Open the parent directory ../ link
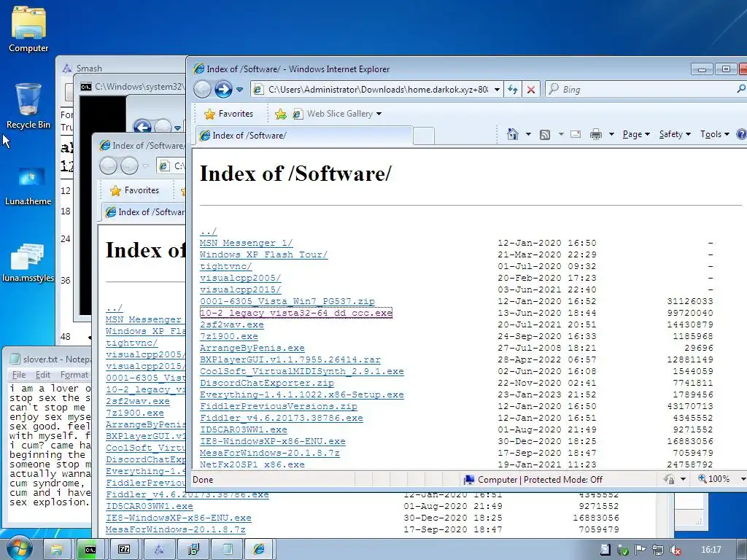This screenshot has height=560, width=747. pos(208,231)
